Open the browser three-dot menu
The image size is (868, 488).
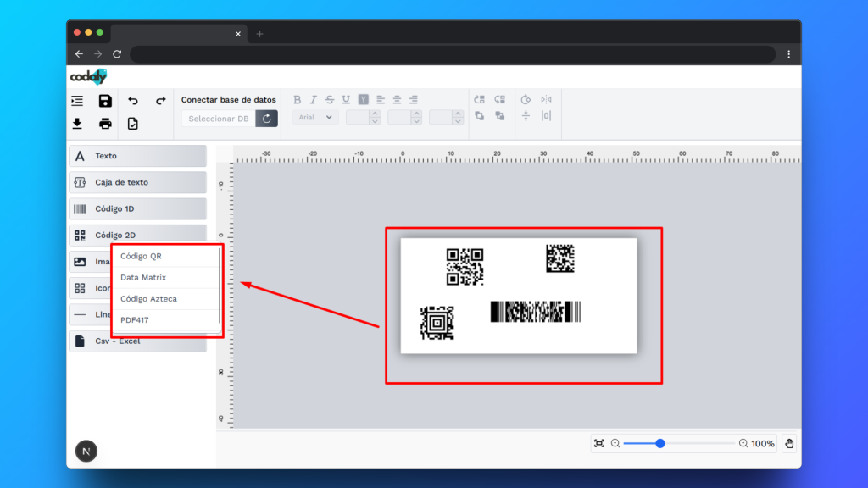(789, 54)
